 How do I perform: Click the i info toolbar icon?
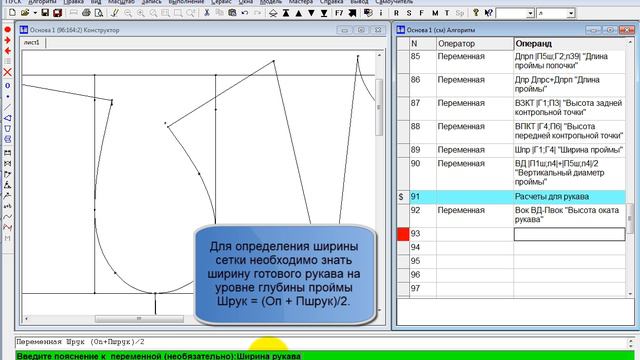(381, 13)
